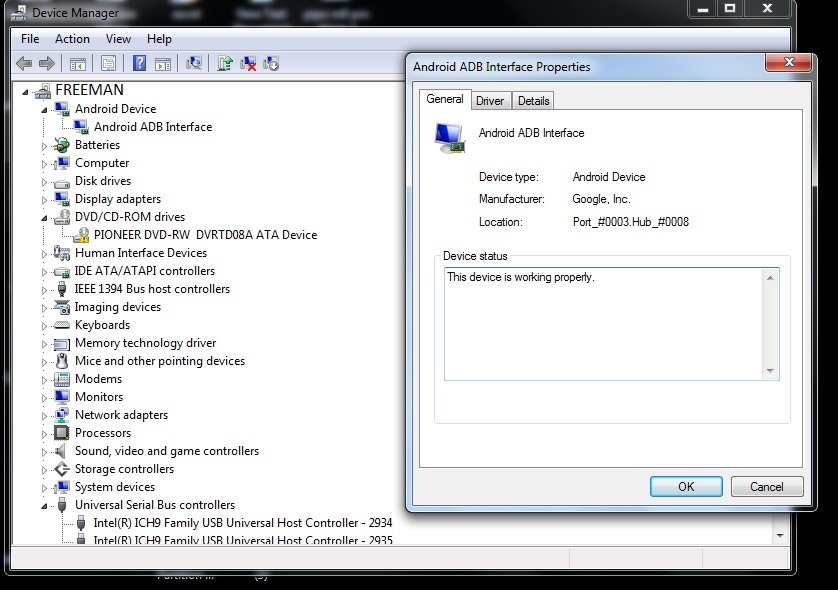Click the Uninstall device toolbar icon

click(x=248, y=64)
